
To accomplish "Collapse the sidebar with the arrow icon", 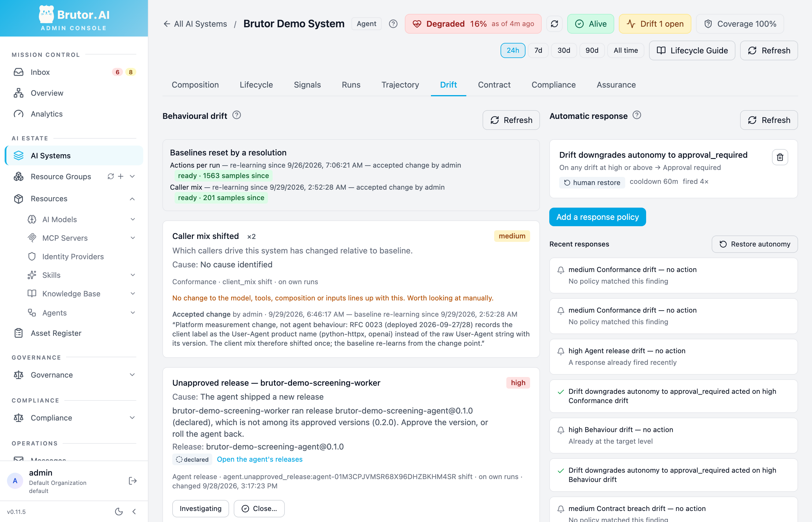I will tap(134, 512).
